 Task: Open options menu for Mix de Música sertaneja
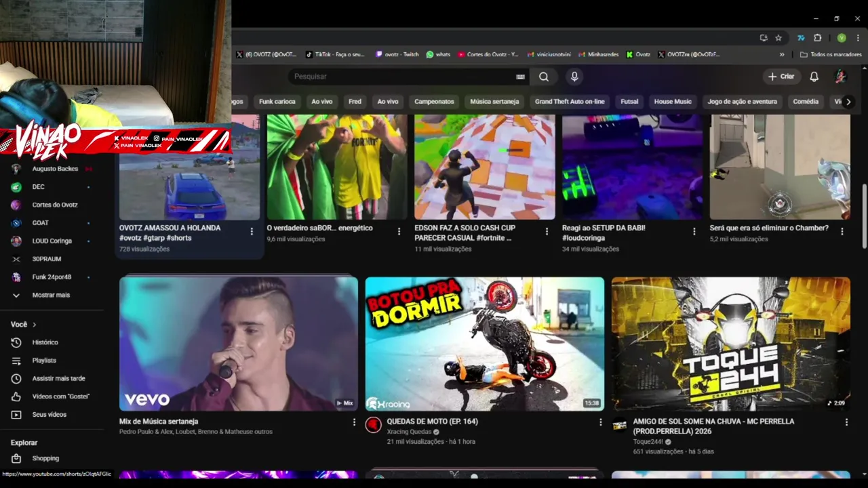pyautogui.click(x=354, y=422)
